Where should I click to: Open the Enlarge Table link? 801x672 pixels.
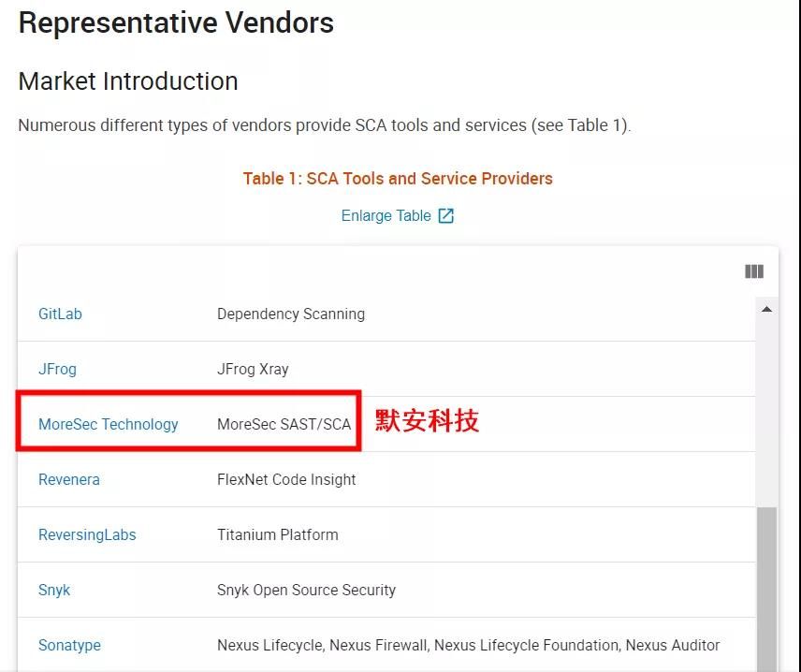pyautogui.click(x=386, y=216)
